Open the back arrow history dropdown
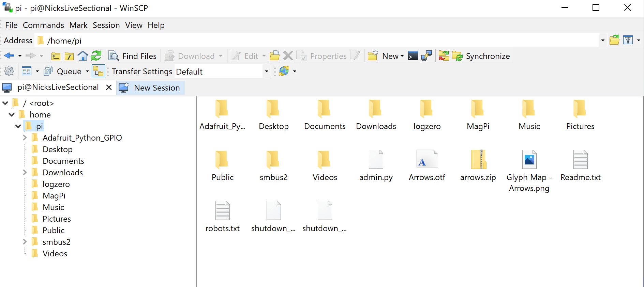Viewport: 644px width, 287px height. click(x=20, y=56)
